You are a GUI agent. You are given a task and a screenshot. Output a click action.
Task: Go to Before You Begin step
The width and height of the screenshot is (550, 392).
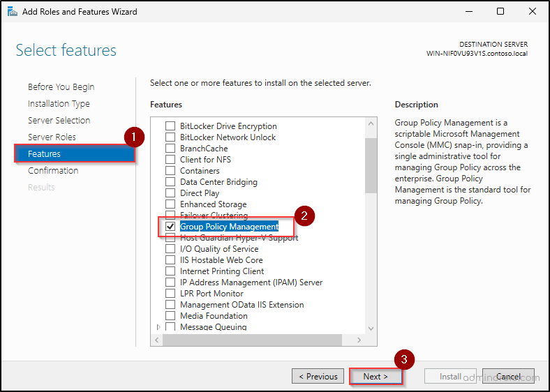(61, 86)
